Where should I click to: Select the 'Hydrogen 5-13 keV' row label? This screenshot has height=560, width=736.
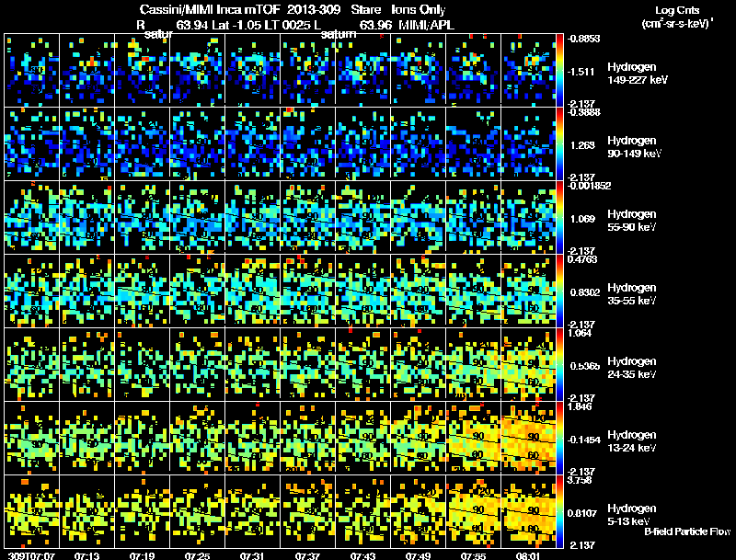point(632,515)
